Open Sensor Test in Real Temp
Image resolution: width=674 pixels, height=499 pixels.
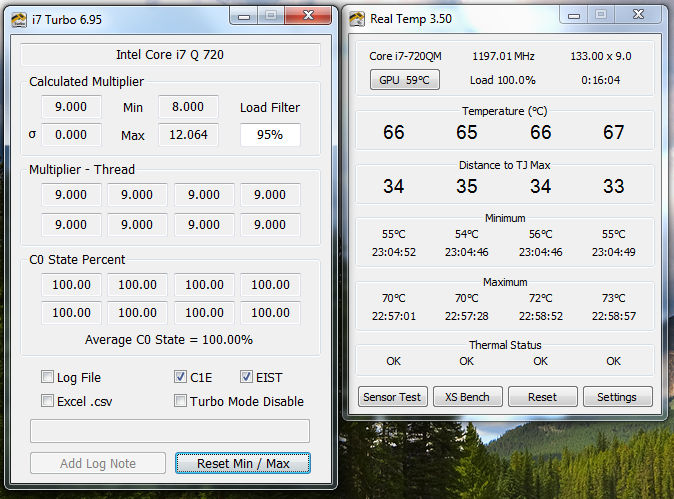pos(392,397)
